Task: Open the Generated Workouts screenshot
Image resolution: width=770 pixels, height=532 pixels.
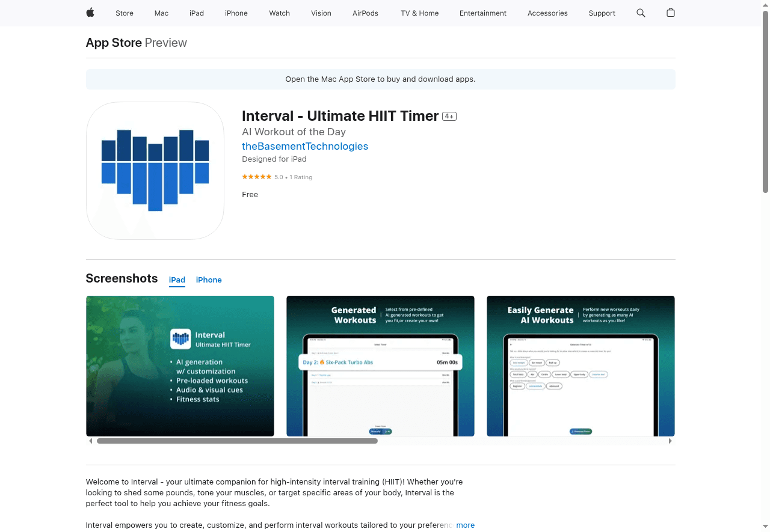Action: [380, 366]
